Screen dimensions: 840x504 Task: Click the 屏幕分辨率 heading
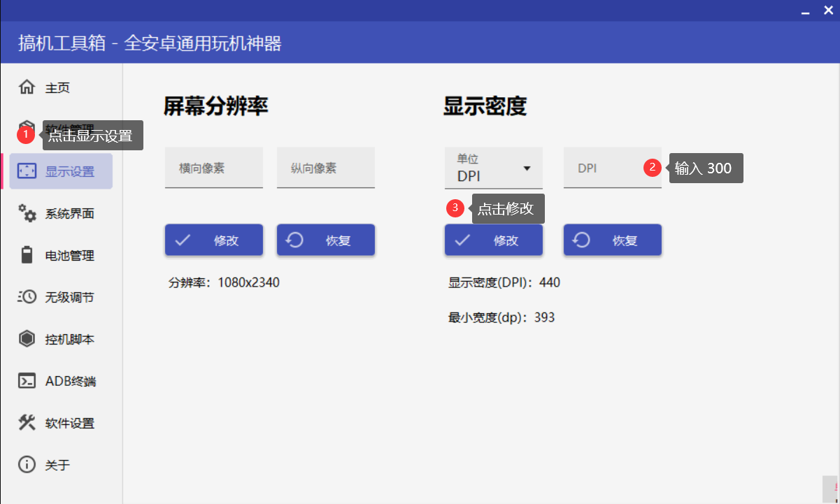coord(216,106)
